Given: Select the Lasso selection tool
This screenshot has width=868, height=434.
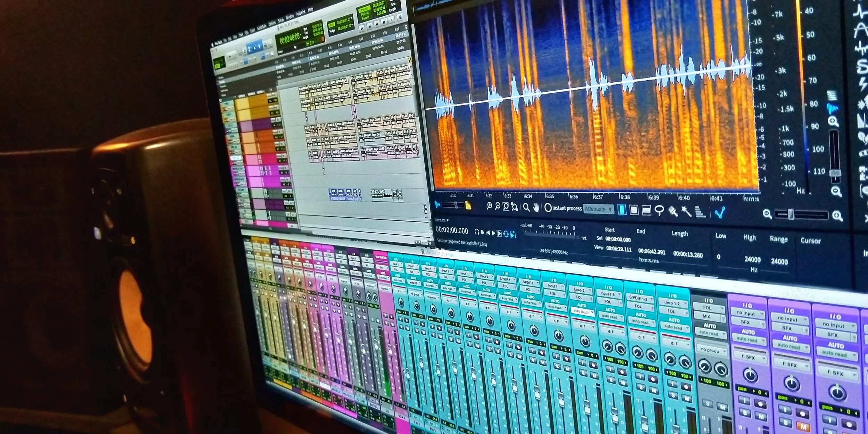Looking at the screenshot, I should (x=659, y=210).
